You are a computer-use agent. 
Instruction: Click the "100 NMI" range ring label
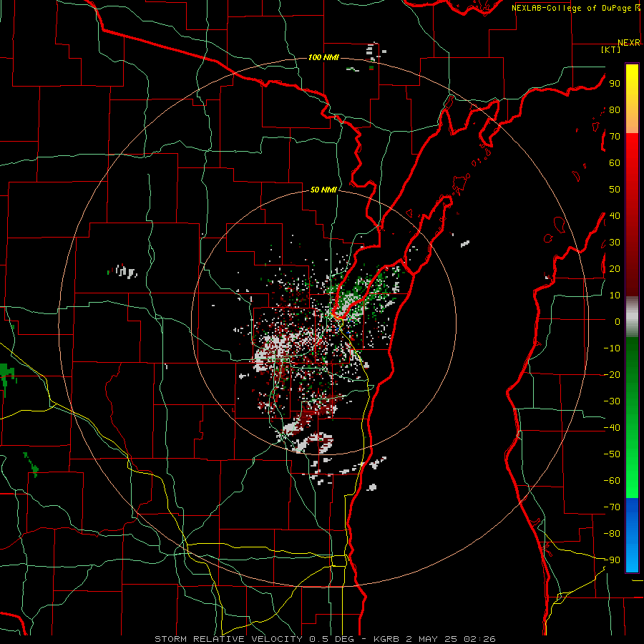(323, 57)
